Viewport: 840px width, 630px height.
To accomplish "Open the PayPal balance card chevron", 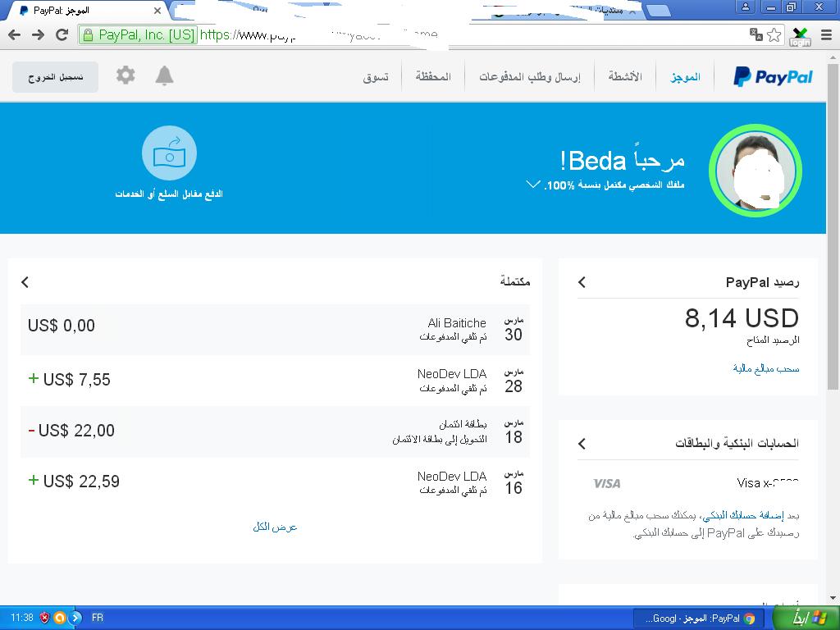I will coord(582,282).
